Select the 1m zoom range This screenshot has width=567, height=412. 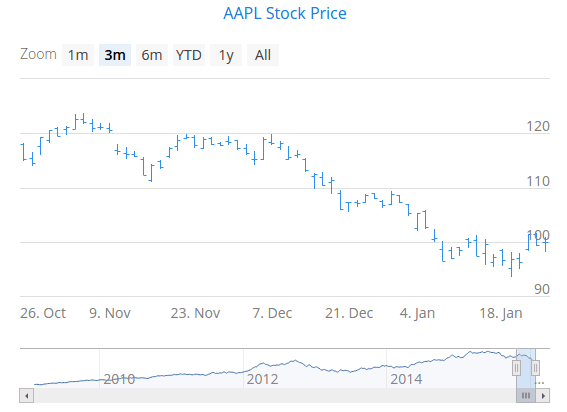tap(78, 55)
